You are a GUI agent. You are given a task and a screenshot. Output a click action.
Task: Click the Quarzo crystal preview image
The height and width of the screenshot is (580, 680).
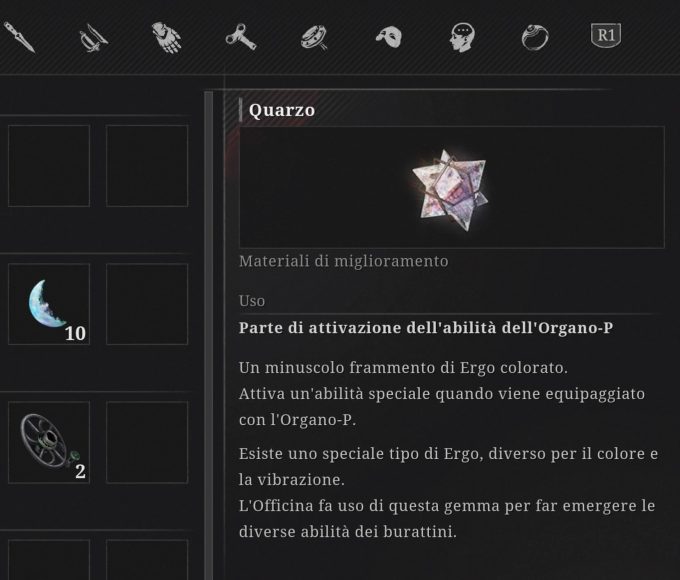point(451,187)
